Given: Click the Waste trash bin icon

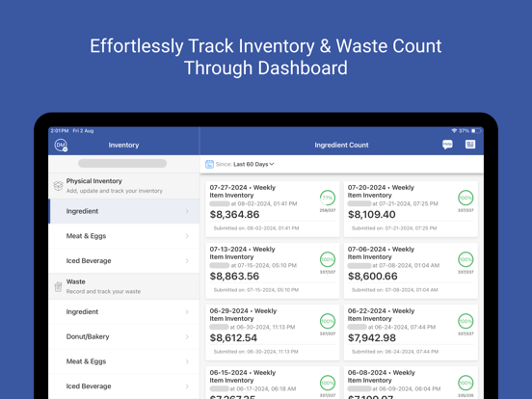Looking at the screenshot, I should [x=58, y=286].
